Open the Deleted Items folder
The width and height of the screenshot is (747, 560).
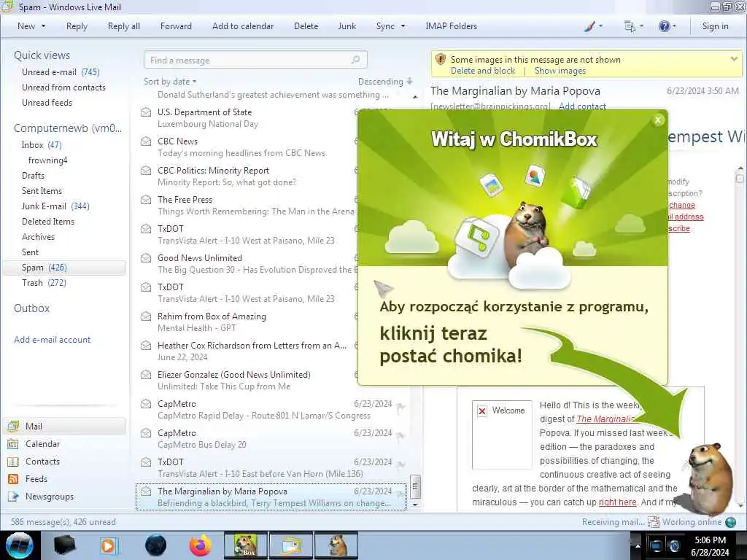(48, 222)
